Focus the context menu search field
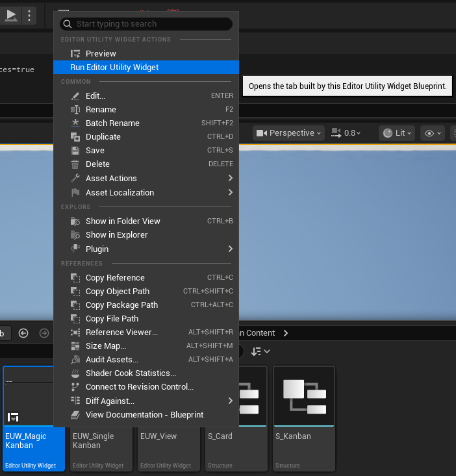This screenshot has width=456, height=476. (x=146, y=24)
